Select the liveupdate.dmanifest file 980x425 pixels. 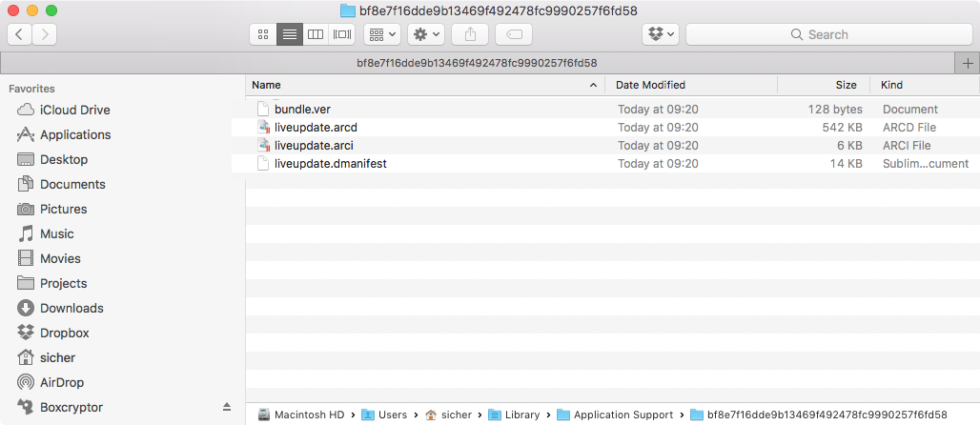[330, 164]
